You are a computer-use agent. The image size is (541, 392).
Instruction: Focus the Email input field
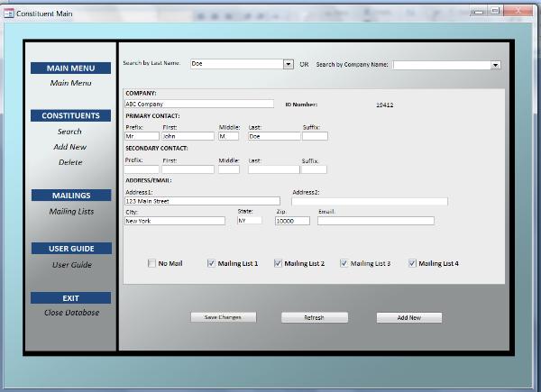pos(375,221)
